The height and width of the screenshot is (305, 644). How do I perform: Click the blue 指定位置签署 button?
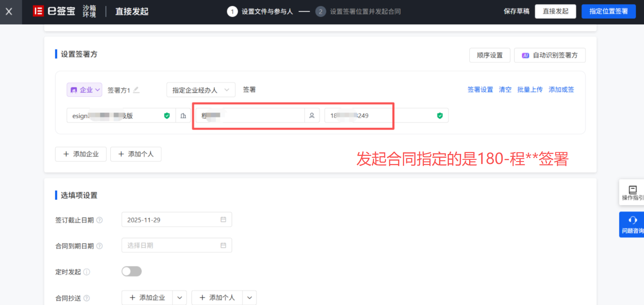(608, 11)
